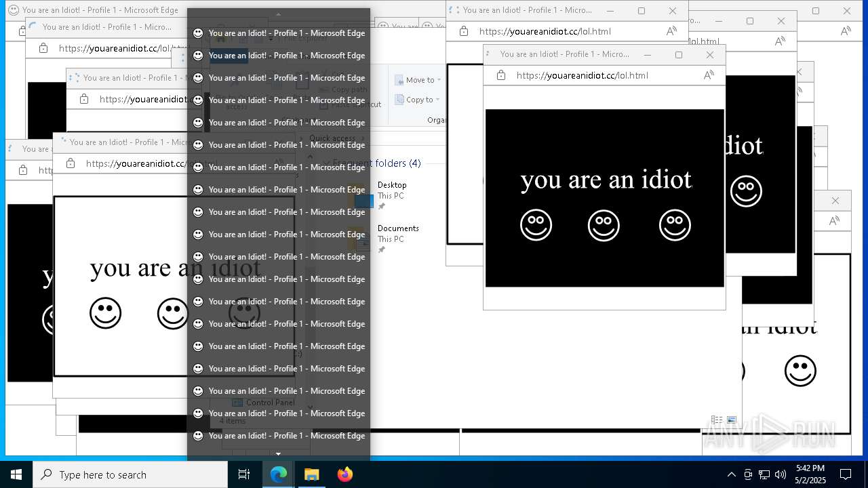
Task: Open the volume control tray icon
Action: (x=781, y=474)
